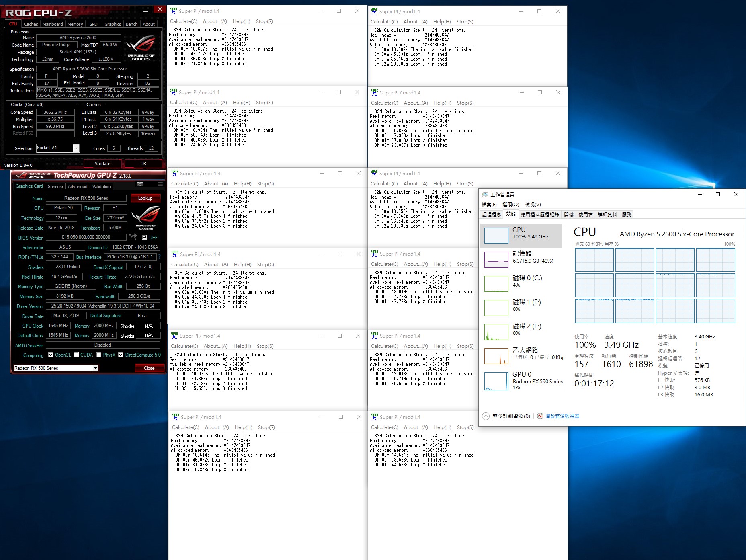Click CPU-Z Name field AMD Ryzen 5 2600
The height and width of the screenshot is (560, 746).
[x=78, y=37]
